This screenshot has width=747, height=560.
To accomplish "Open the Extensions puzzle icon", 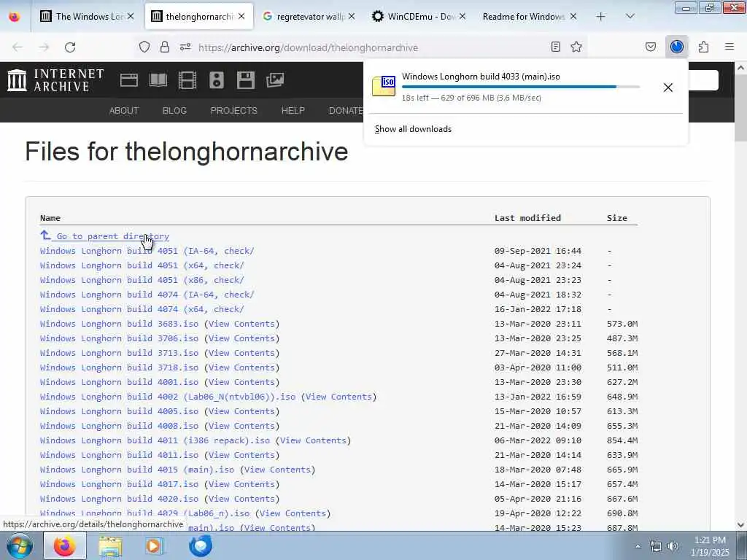I will 704,47.
